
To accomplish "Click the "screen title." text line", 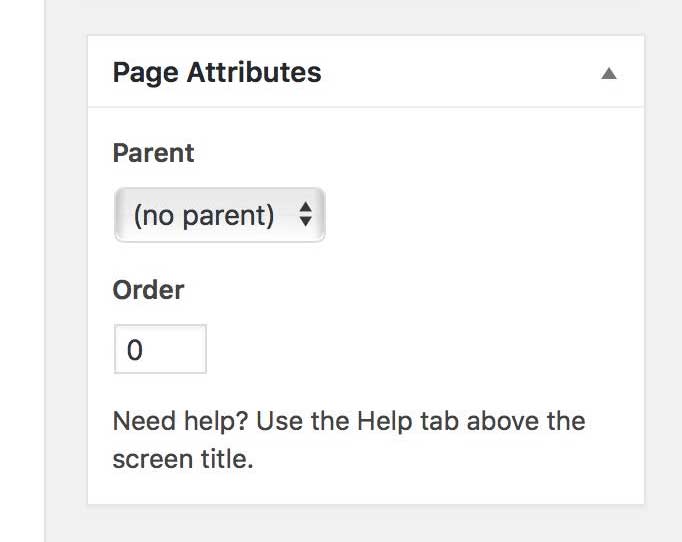I will (183, 459).
